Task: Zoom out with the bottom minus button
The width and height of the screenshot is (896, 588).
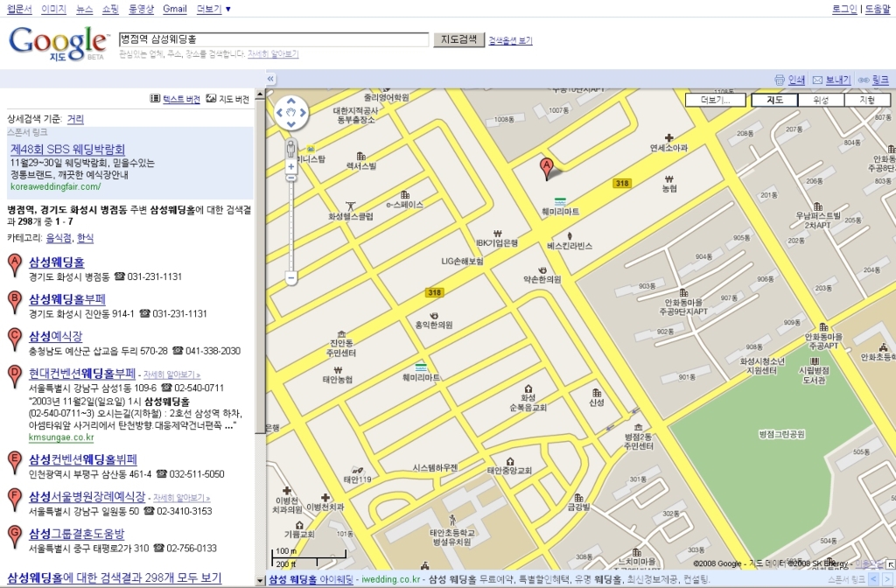Action: pyautogui.click(x=290, y=278)
